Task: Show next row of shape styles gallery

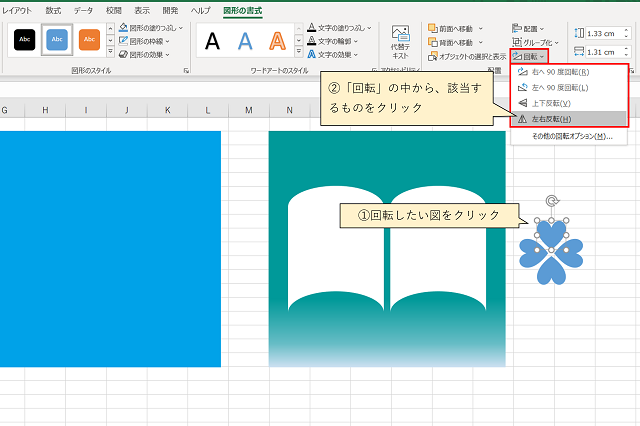Action: [x=110, y=40]
